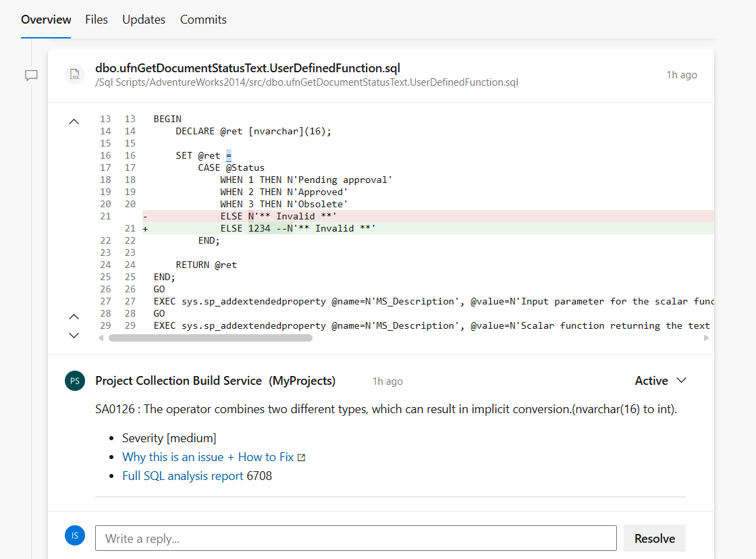Click scrollbar left arrow in code view
The image size is (756, 559).
click(101, 338)
